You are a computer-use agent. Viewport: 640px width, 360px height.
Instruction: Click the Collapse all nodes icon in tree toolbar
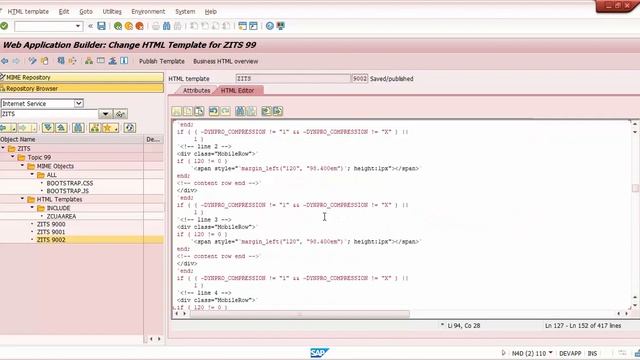pos(61,128)
